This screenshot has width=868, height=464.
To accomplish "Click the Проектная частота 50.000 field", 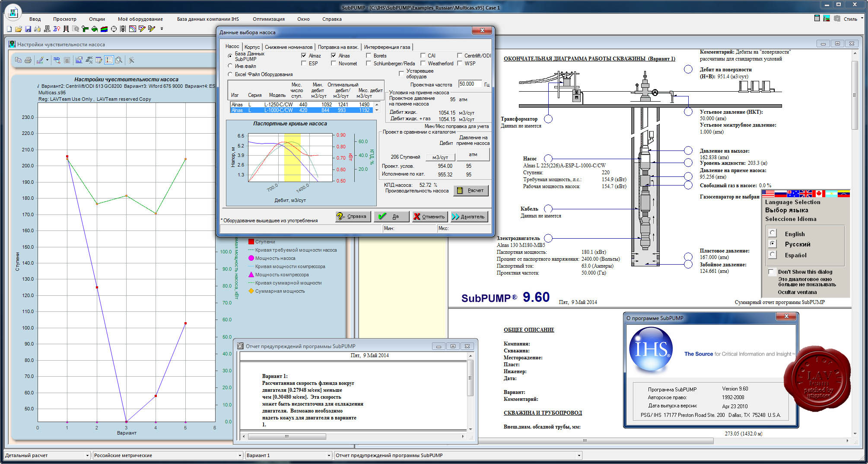I will pyautogui.click(x=470, y=84).
